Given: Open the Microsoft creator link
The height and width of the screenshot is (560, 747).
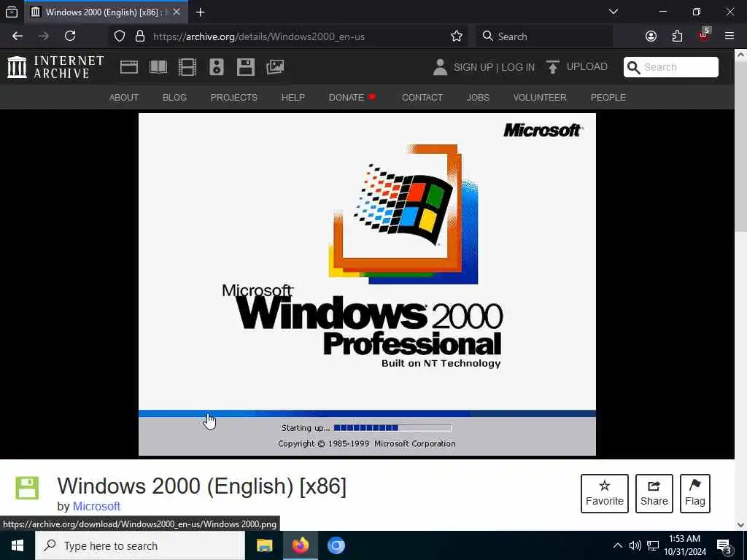Looking at the screenshot, I should click(x=96, y=506).
